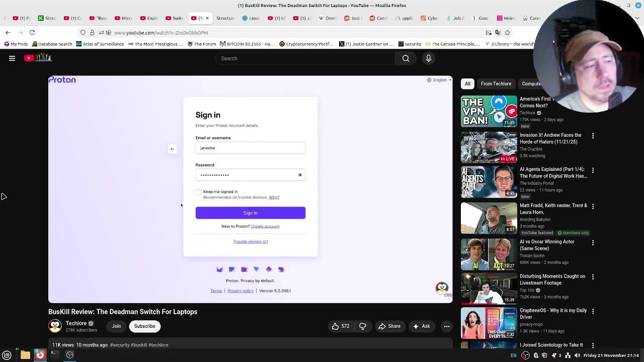The width and height of the screenshot is (644, 362).
Task: Open the Cryptocurrency Portfolio bookmark
Action: (x=306, y=44)
